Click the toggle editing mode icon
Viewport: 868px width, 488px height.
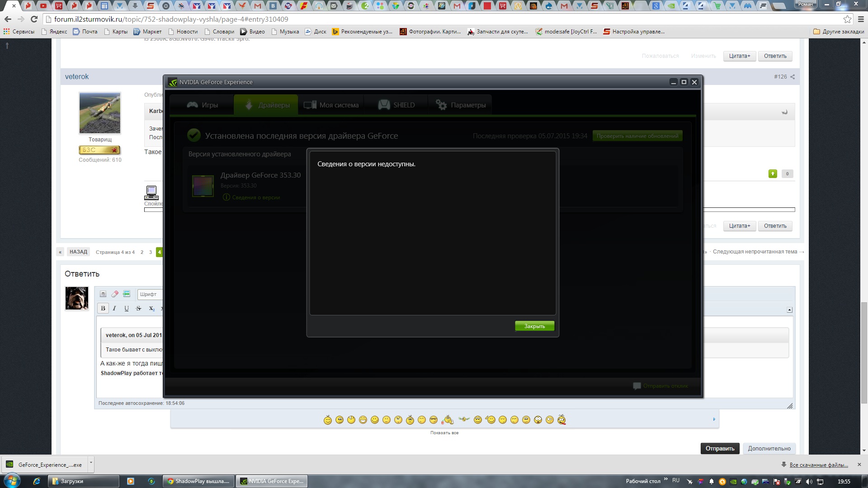click(103, 294)
